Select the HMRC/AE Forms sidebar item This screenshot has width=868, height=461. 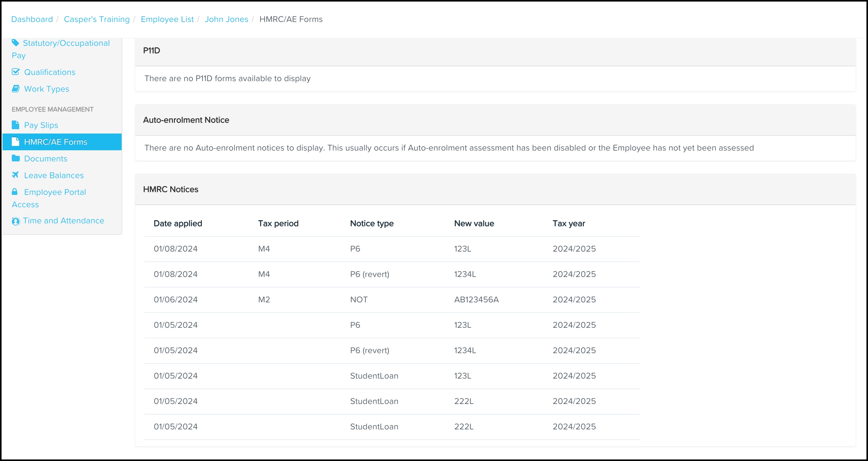[x=62, y=142]
